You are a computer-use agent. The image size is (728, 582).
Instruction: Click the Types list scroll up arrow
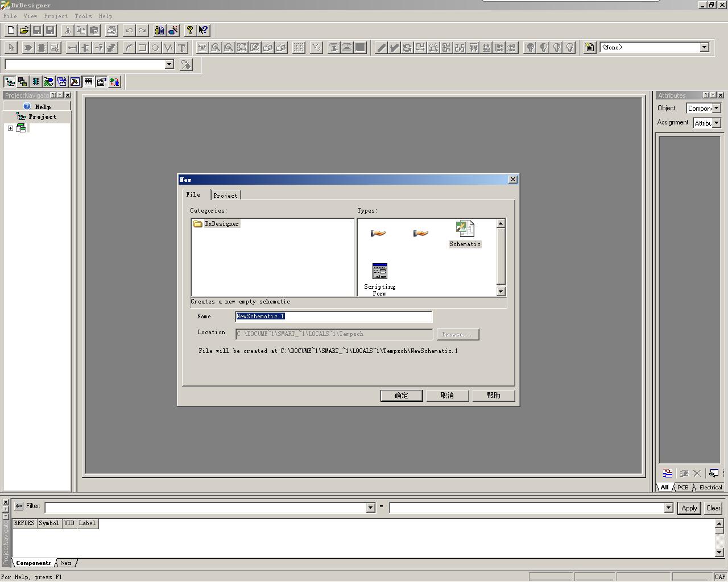500,224
